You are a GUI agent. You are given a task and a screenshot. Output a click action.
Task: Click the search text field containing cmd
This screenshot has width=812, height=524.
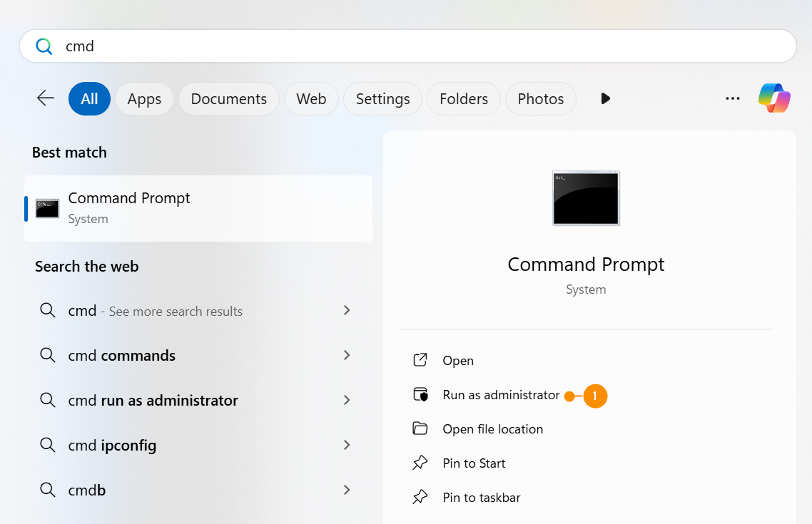coord(414,46)
